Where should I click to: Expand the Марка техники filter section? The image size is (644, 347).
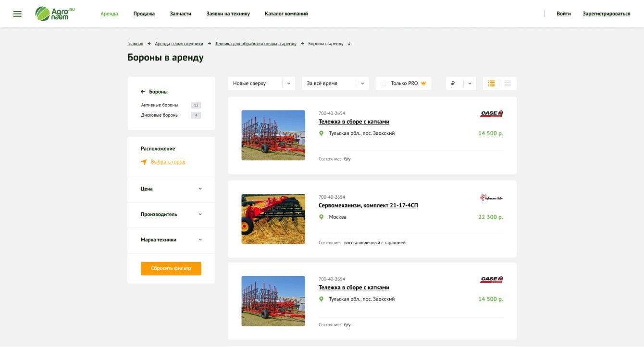[171, 240]
